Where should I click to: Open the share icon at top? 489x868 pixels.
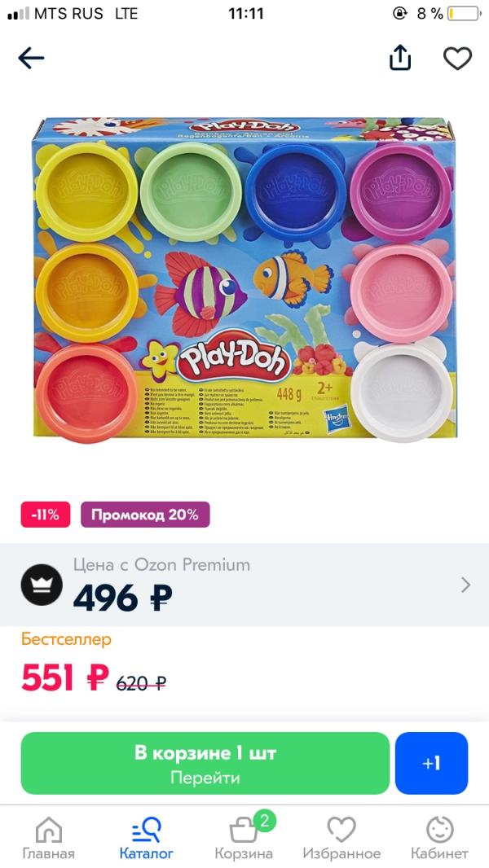coord(400,57)
